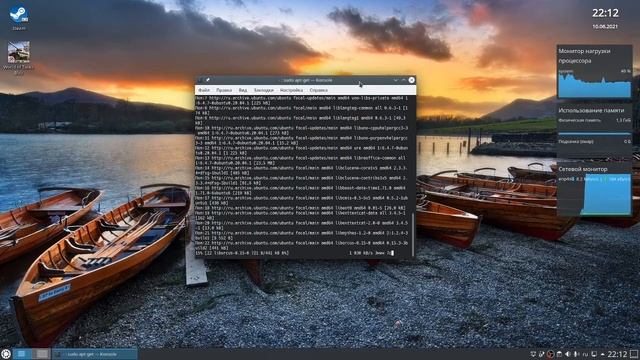Open Konsole window menu icon in title bar
Screen dimensions: 640x360
point(200,80)
